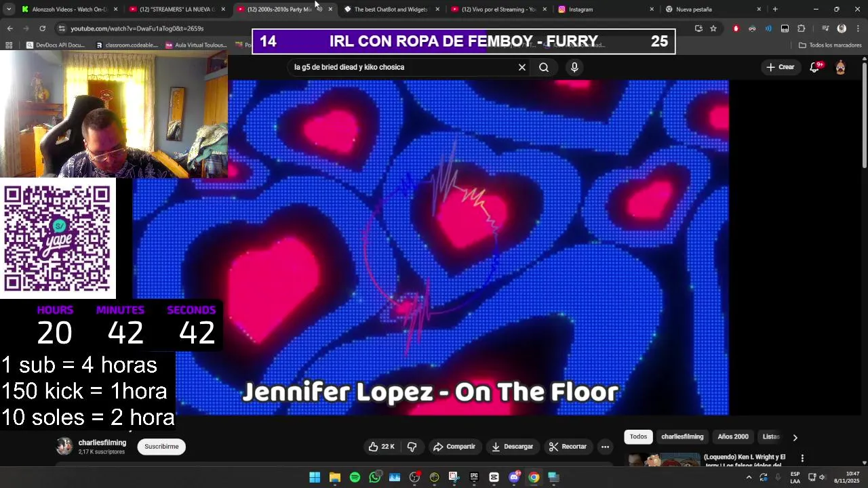Click the YouTube search text field
This screenshot has height=488, width=868.
[x=403, y=67]
